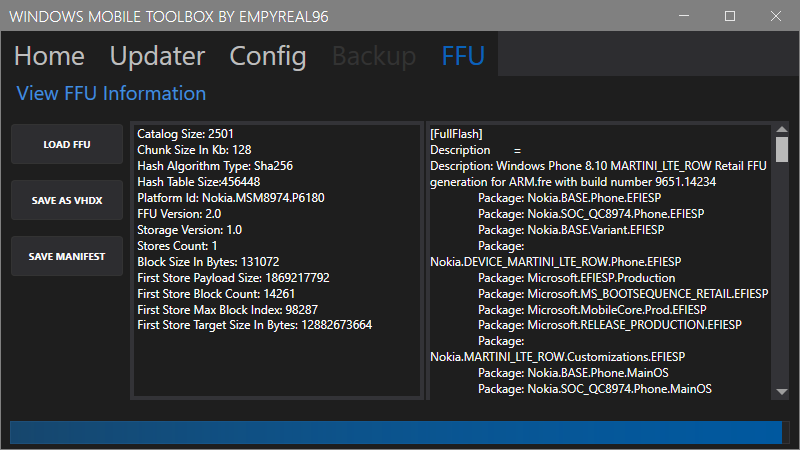Click 'Package: Nokia.BASE.Variant.EFIESP' line
The image size is (800, 450).
[x=571, y=230]
